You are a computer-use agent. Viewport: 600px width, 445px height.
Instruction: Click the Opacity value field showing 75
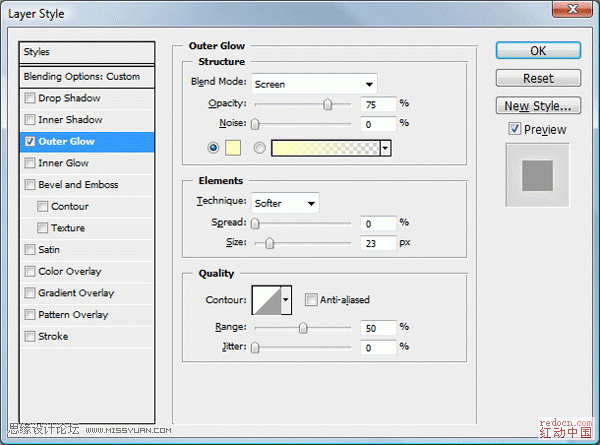(x=378, y=104)
